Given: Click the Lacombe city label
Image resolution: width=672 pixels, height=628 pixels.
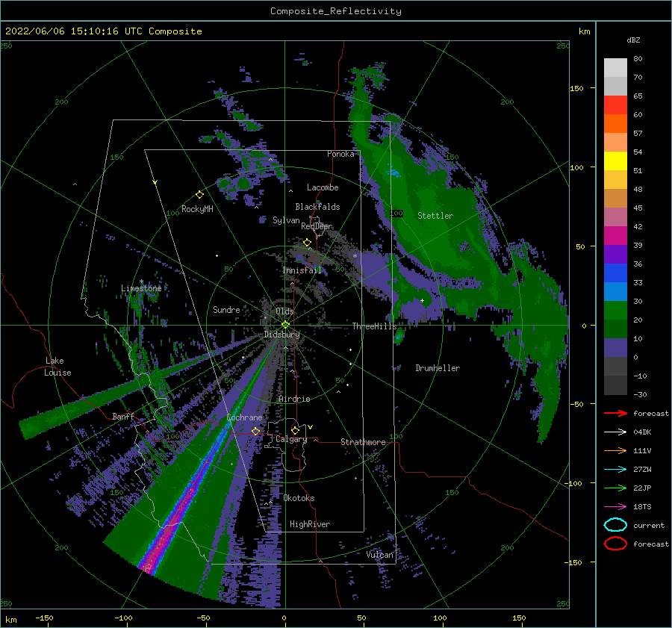Looking at the screenshot, I should pyautogui.click(x=323, y=187).
